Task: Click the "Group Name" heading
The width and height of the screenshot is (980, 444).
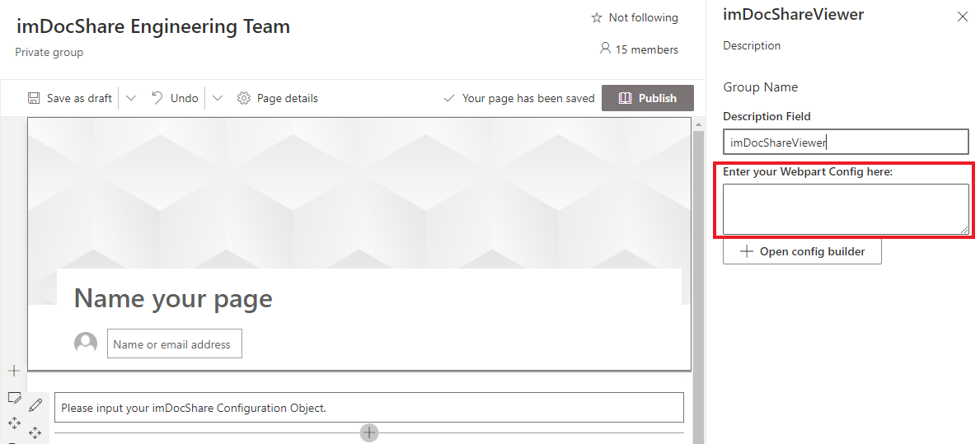Action: tap(761, 86)
